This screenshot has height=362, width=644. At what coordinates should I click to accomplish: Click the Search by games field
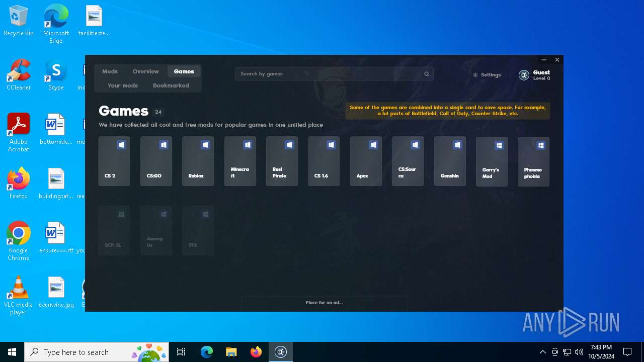click(x=335, y=74)
